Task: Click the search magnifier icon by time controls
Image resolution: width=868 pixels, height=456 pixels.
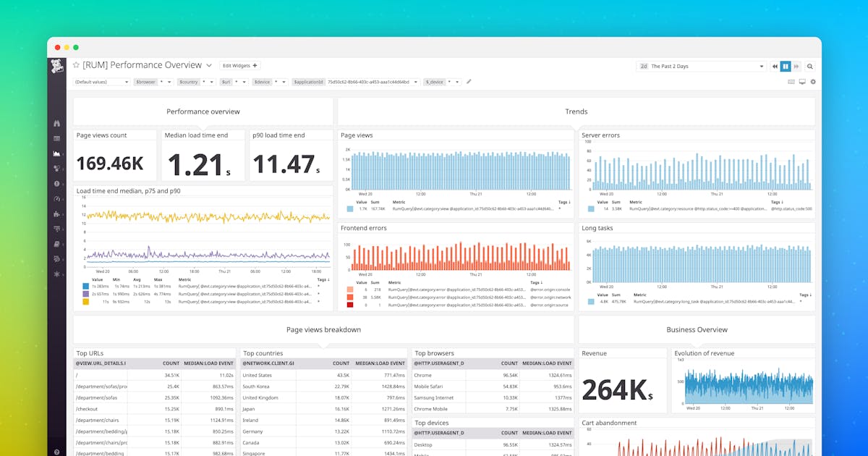Action: click(x=810, y=66)
